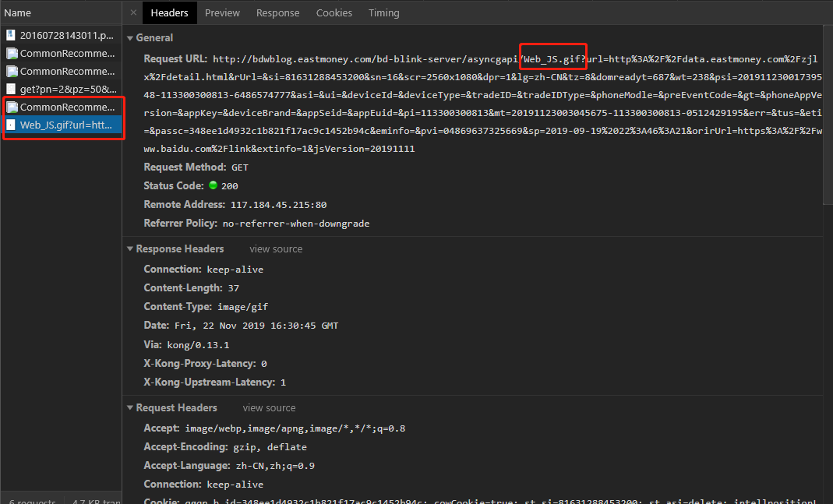Viewport: 833px width, 504px height.
Task: Click Accept-Encoding gzip, deflate value
Action: point(270,447)
